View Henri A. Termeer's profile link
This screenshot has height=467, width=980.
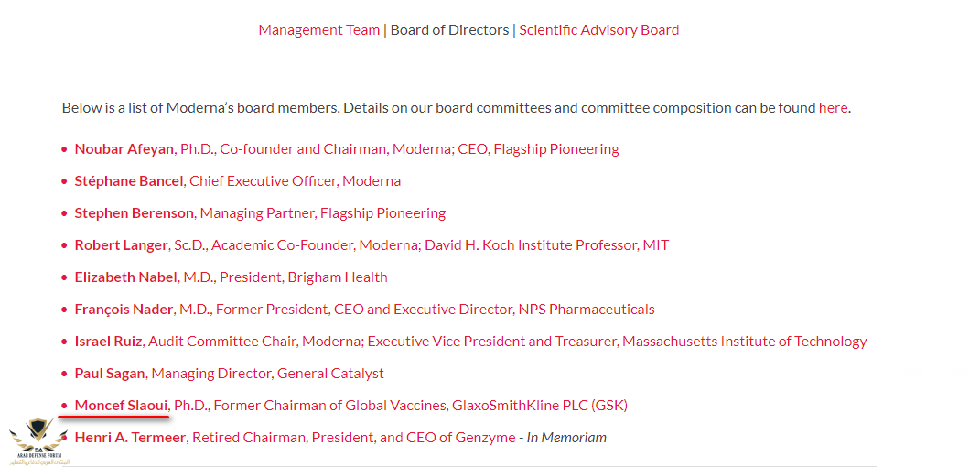tap(129, 437)
